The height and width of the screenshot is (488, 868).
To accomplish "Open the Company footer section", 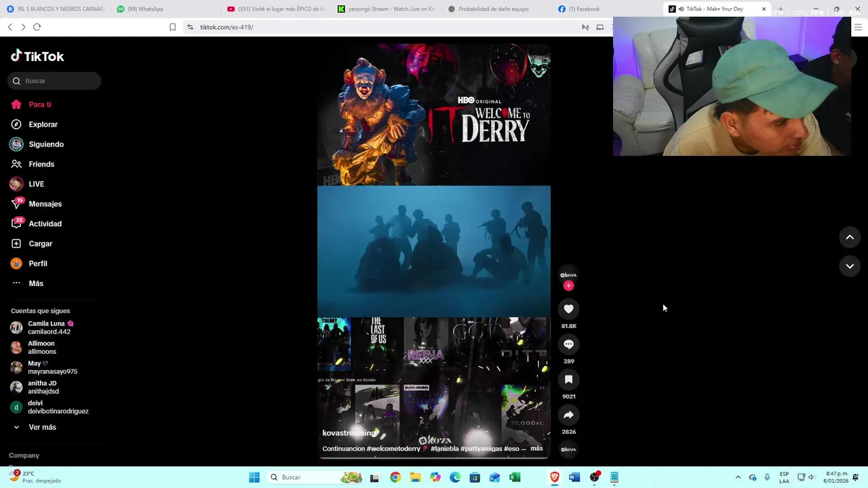I will tap(24, 455).
